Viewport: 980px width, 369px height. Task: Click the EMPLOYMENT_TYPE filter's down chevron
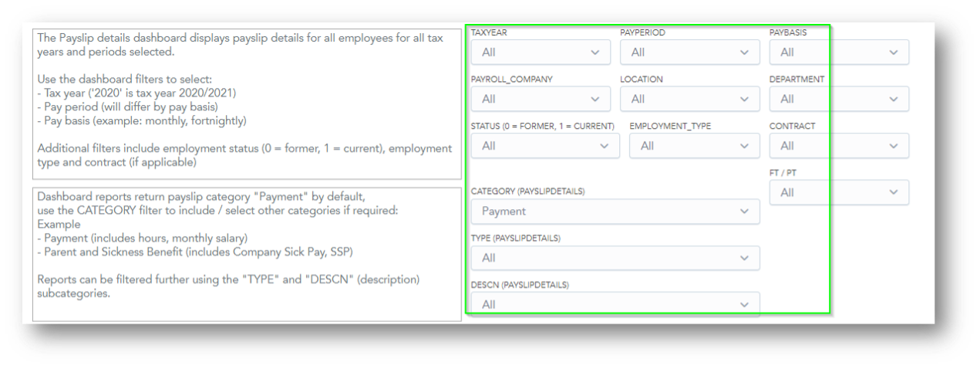coord(744,146)
